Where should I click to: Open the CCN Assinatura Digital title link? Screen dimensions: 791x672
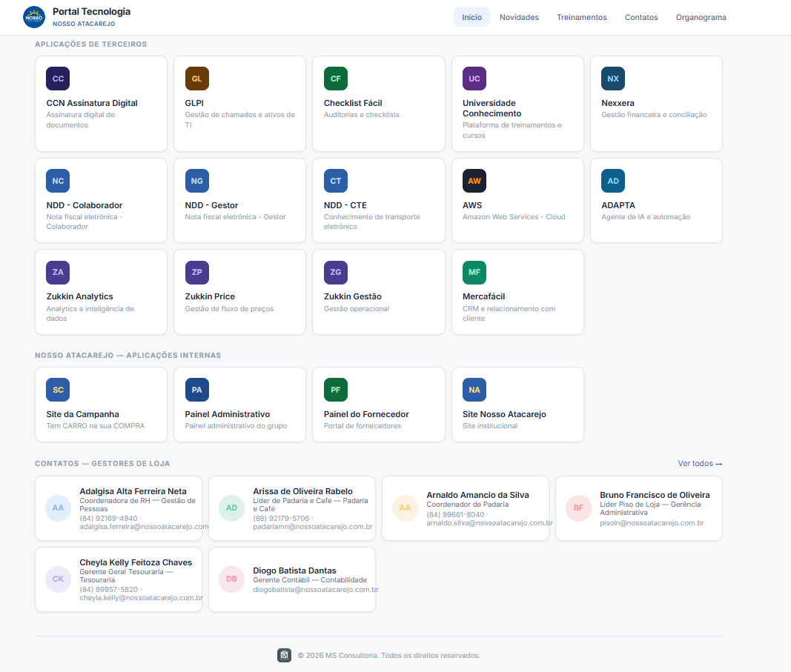click(92, 103)
